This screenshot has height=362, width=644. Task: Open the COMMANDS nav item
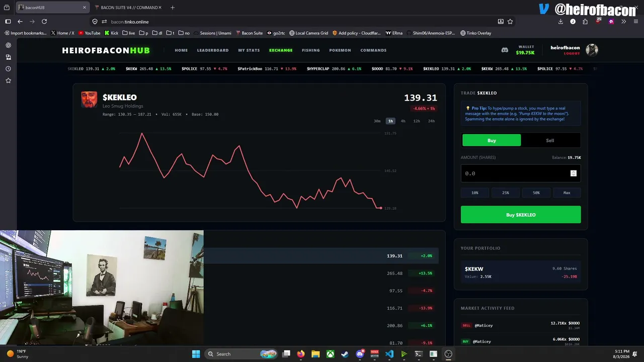tap(373, 50)
